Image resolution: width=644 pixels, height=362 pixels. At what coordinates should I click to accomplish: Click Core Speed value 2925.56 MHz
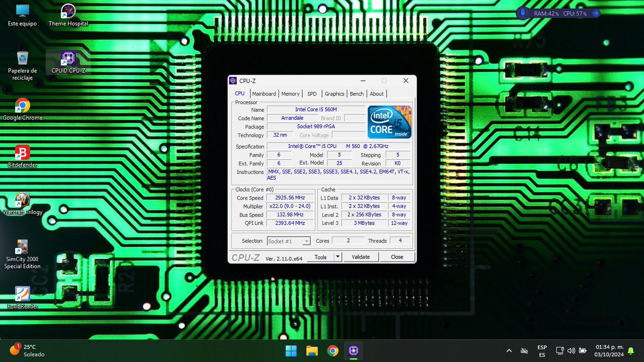(x=290, y=198)
